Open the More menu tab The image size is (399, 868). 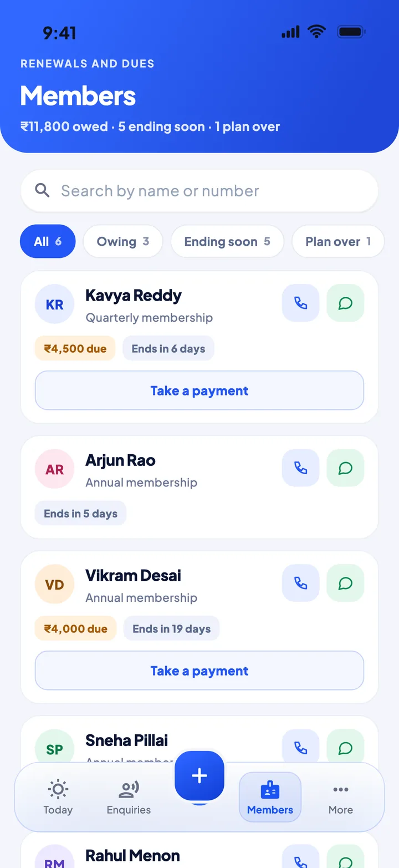coord(341,797)
